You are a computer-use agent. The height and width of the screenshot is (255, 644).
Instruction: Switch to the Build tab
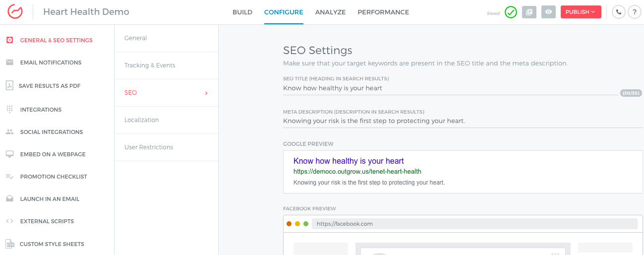click(242, 12)
